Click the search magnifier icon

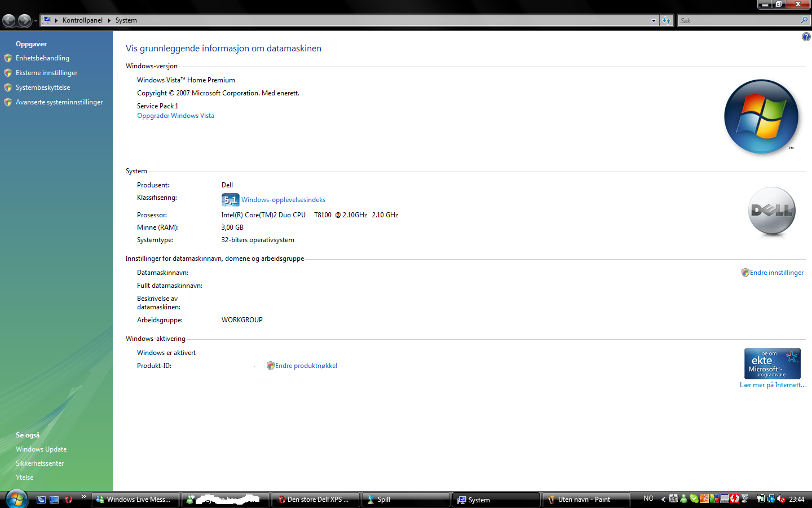point(804,20)
